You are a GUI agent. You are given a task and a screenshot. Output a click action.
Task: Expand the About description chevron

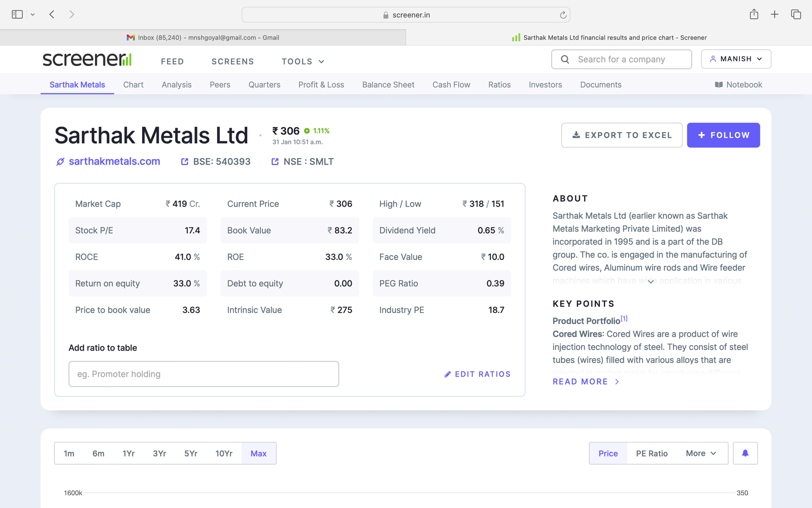[651, 281]
